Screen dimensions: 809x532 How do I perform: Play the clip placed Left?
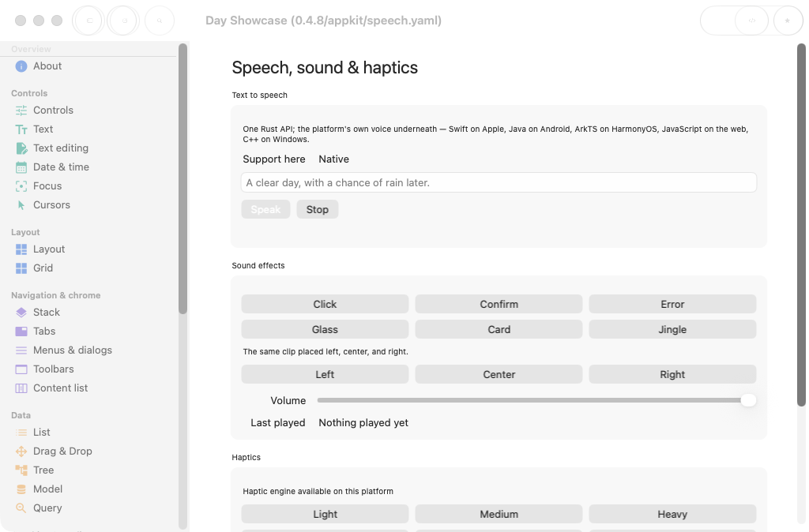pos(325,374)
